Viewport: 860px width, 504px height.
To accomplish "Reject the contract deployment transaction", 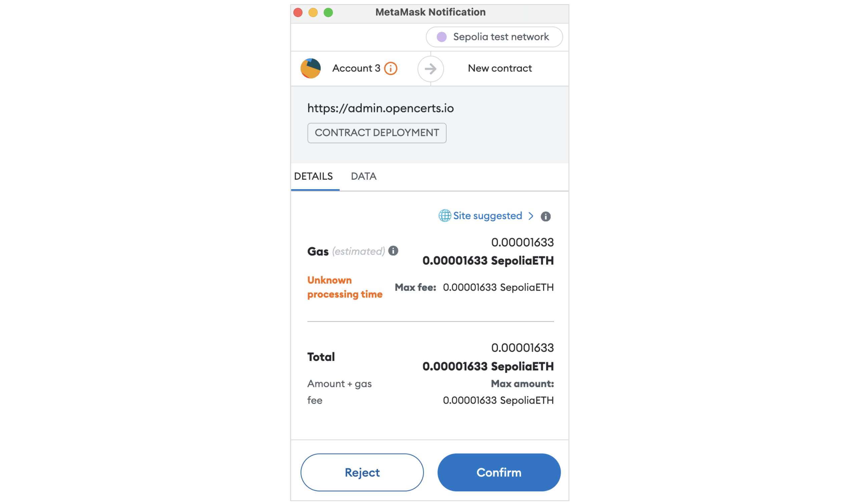I will coord(362,472).
